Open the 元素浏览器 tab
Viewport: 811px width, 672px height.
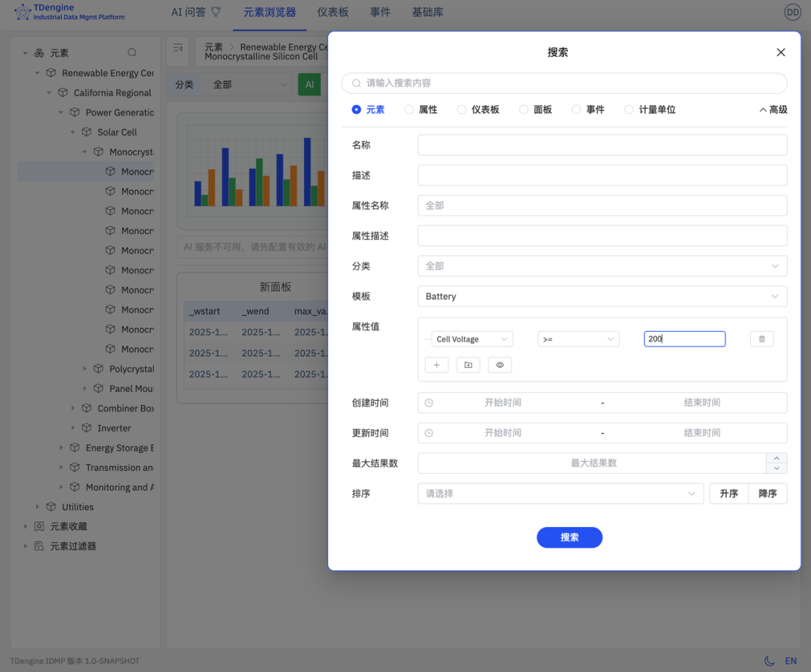point(270,12)
